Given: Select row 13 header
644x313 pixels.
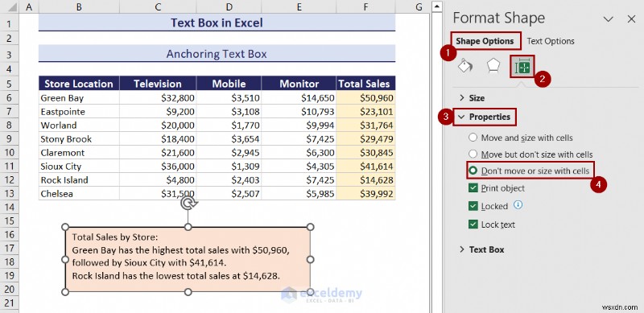Looking at the screenshot, I should pos(10,193).
